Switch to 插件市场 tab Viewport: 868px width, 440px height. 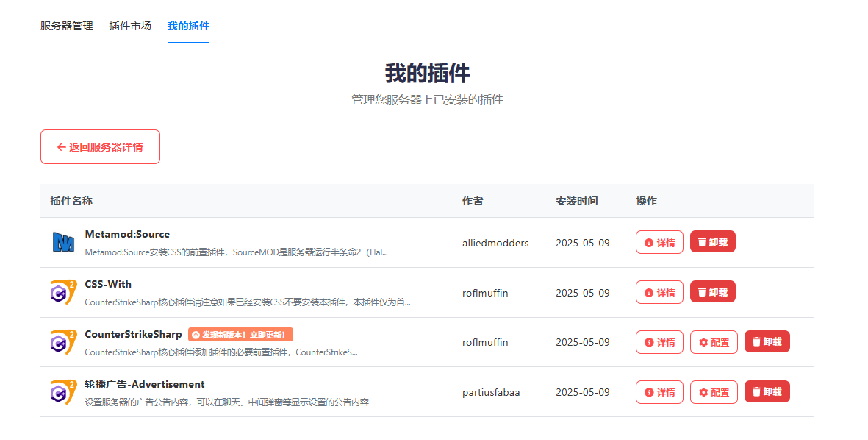pos(130,26)
